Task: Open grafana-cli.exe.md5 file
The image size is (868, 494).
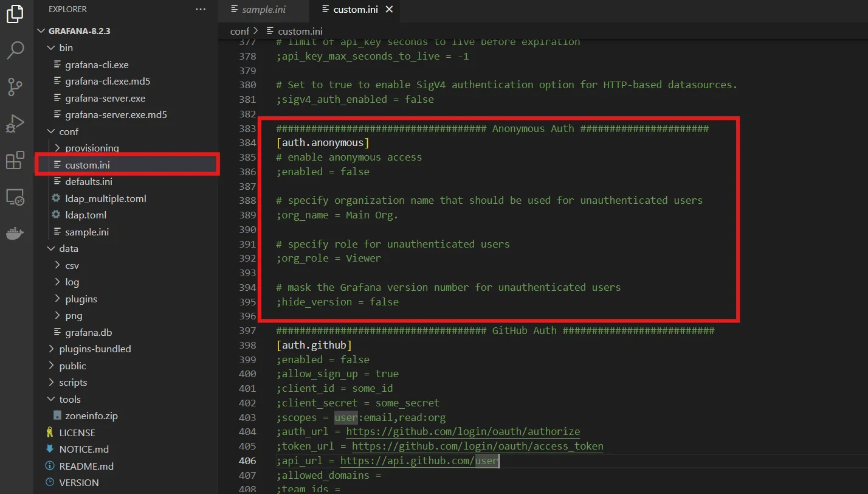Action: pos(108,81)
